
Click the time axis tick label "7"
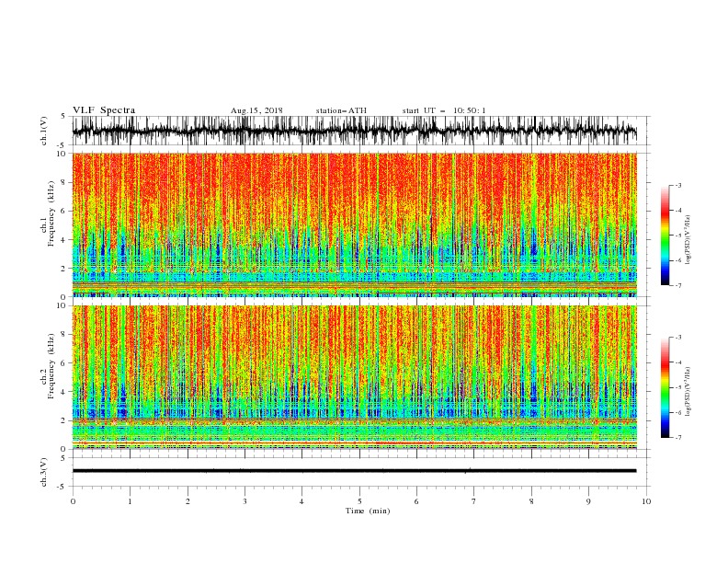pos(474,501)
